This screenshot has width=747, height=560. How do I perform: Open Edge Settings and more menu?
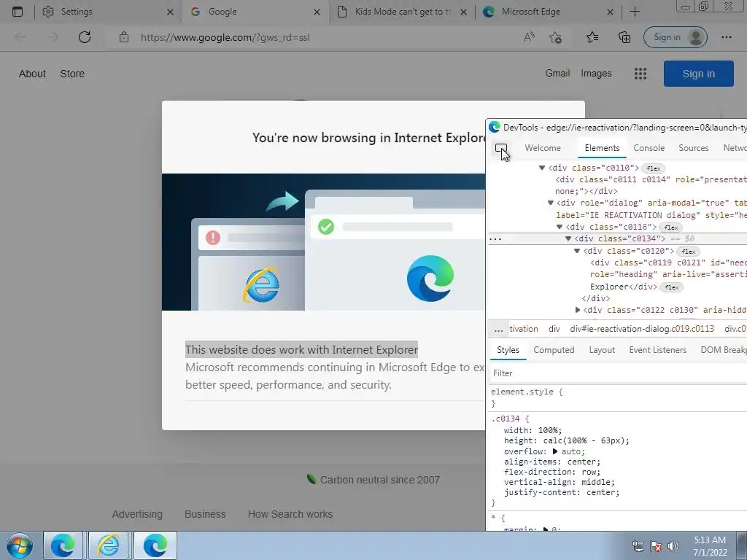click(726, 37)
